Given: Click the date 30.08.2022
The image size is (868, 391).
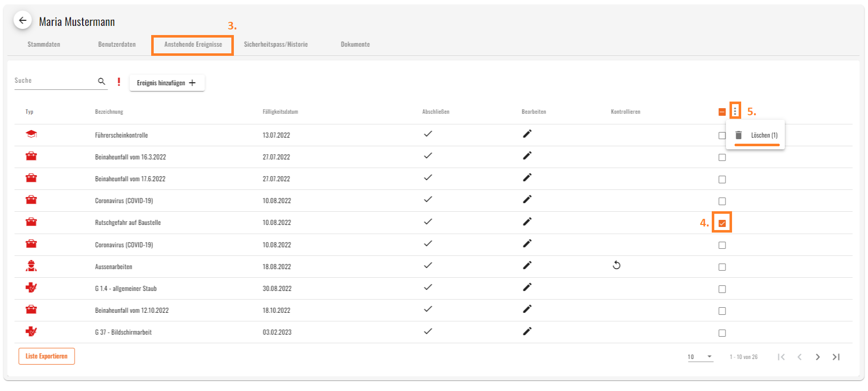Looking at the screenshot, I should click(277, 288).
